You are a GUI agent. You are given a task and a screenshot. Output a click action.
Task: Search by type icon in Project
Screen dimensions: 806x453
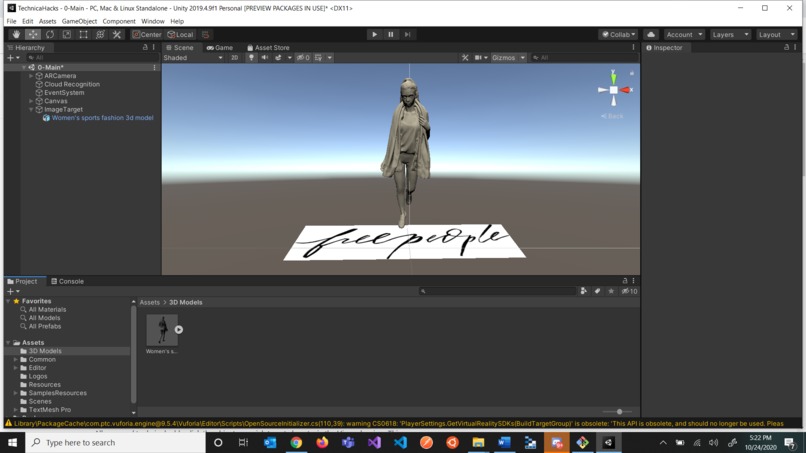click(583, 291)
